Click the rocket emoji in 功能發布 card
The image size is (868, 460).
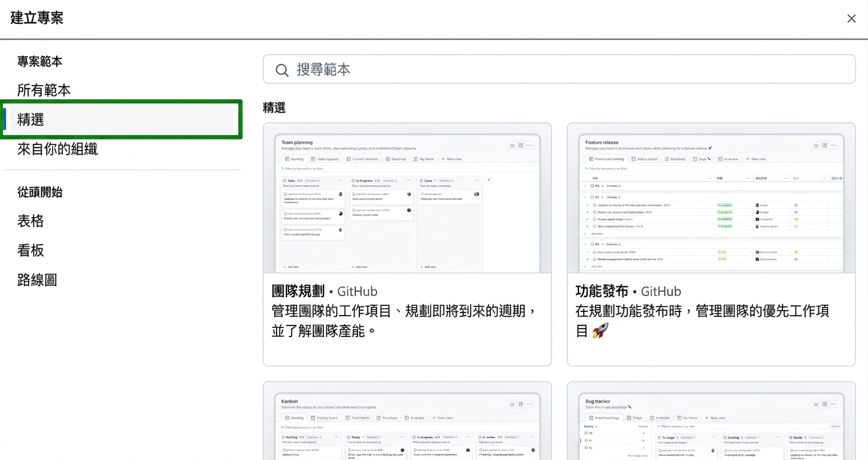coord(601,331)
